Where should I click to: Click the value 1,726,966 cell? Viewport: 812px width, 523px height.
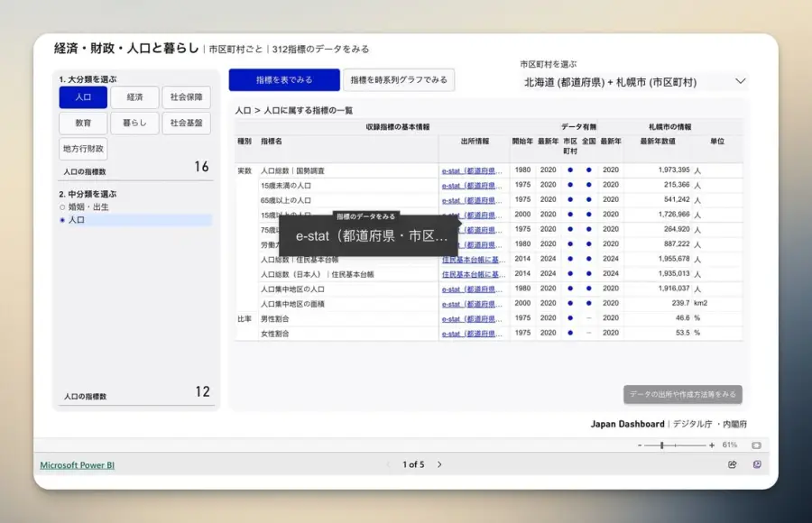click(x=674, y=215)
